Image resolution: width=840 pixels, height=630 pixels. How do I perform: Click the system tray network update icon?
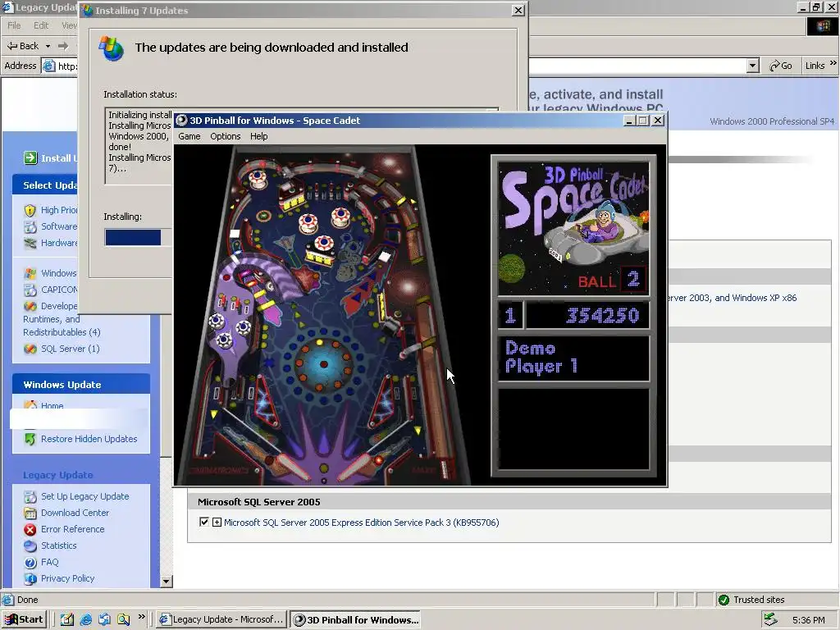pyautogui.click(x=770, y=619)
